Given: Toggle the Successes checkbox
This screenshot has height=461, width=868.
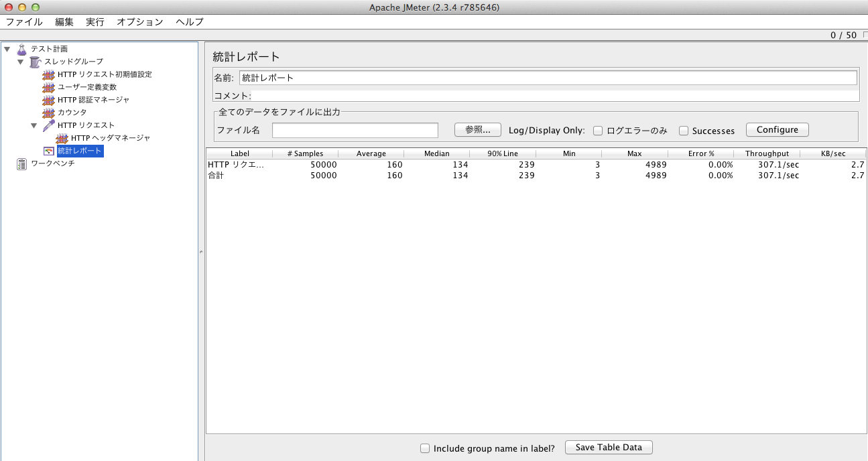Looking at the screenshot, I should (684, 131).
